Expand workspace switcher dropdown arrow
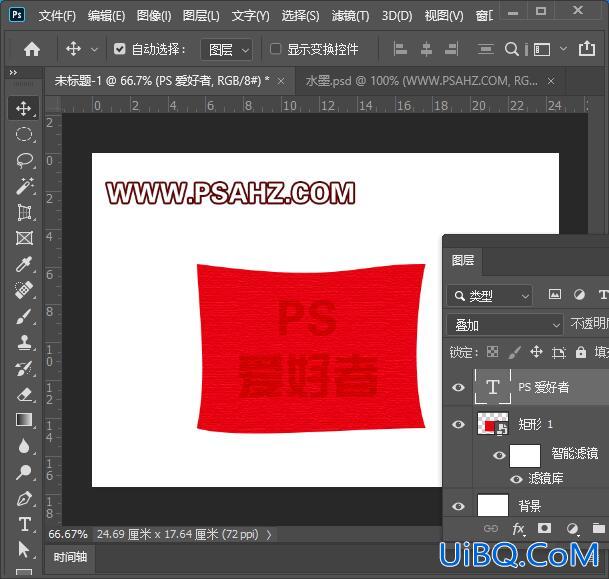Screen dimensions: 609x579 tap(563, 49)
